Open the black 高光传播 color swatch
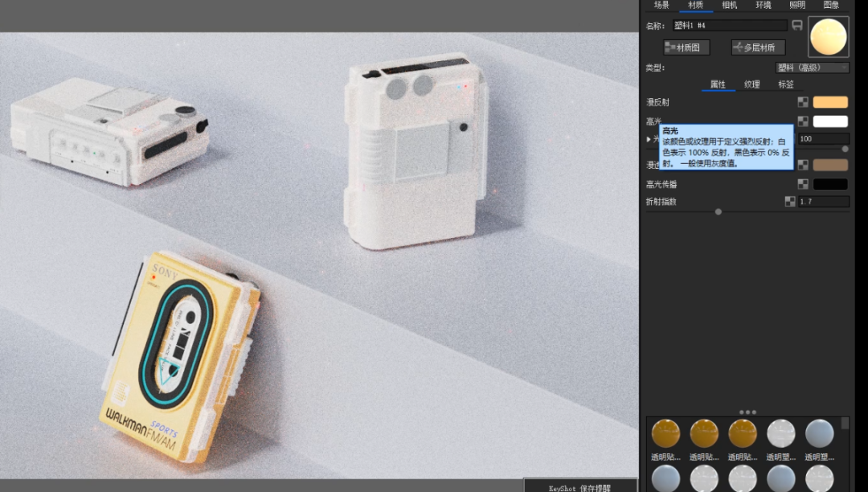This screenshot has width=868, height=492. (x=830, y=184)
